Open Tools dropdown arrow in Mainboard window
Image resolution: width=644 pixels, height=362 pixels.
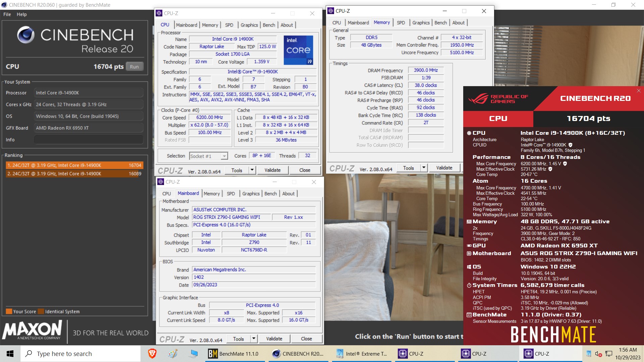click(x=254, y=339)
